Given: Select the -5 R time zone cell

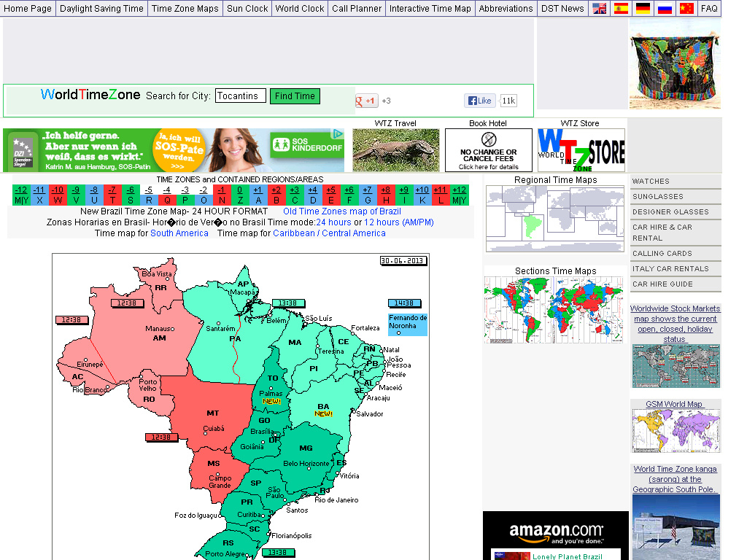Looking at the screenshot, I should pos(149,195).
